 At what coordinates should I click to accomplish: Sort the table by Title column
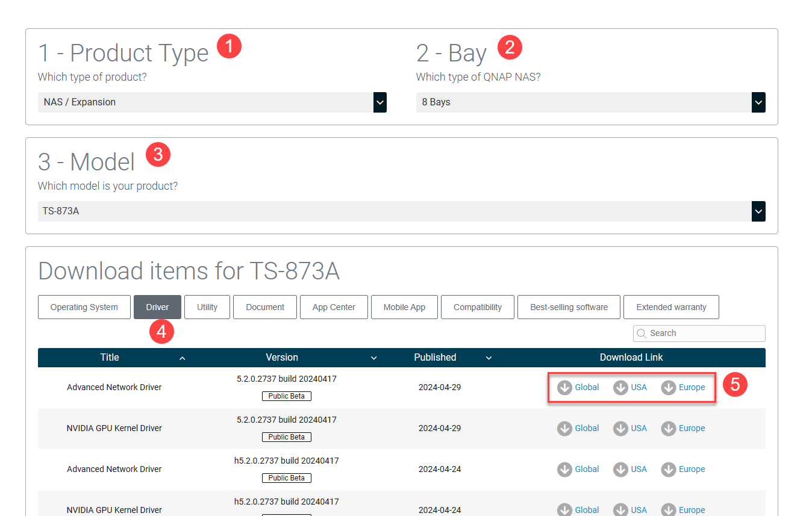183,358
